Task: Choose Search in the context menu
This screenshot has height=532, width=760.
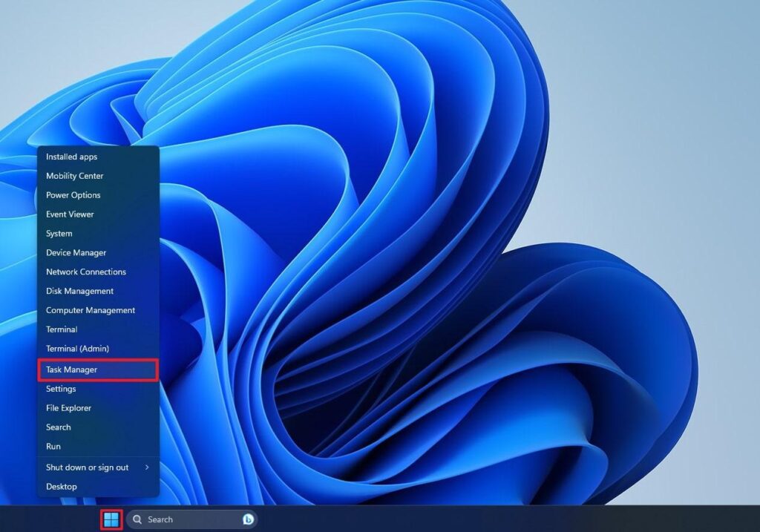Action: [x=99, y=427]
